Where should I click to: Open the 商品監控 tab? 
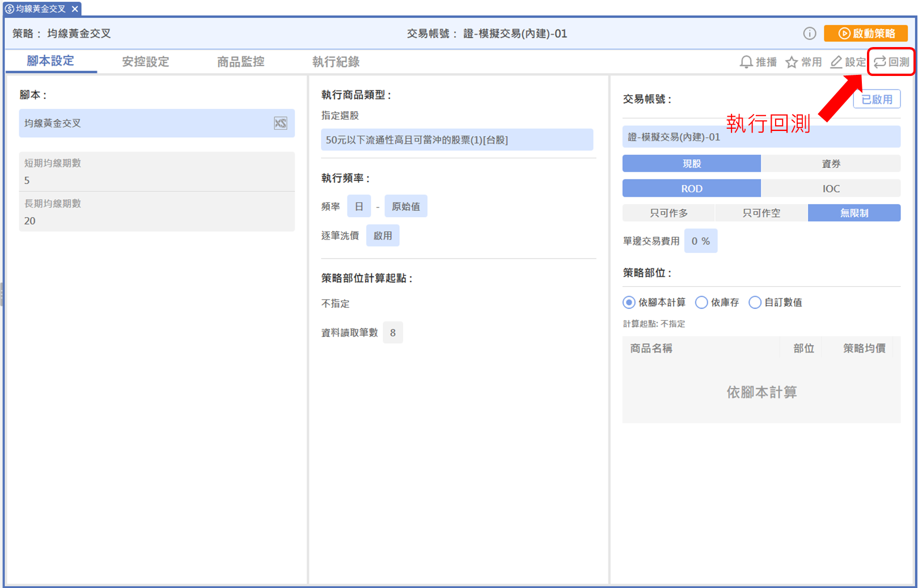(x=240, y=62)
